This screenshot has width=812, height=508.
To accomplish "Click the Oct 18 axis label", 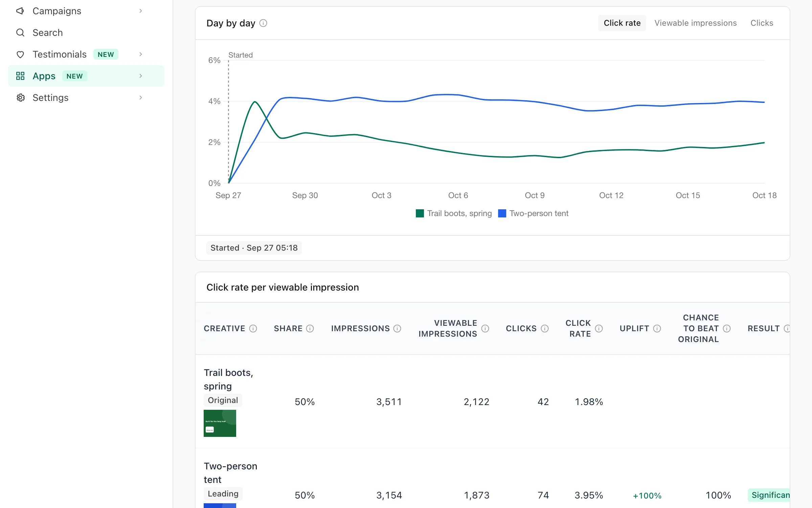I will [764, 195].
